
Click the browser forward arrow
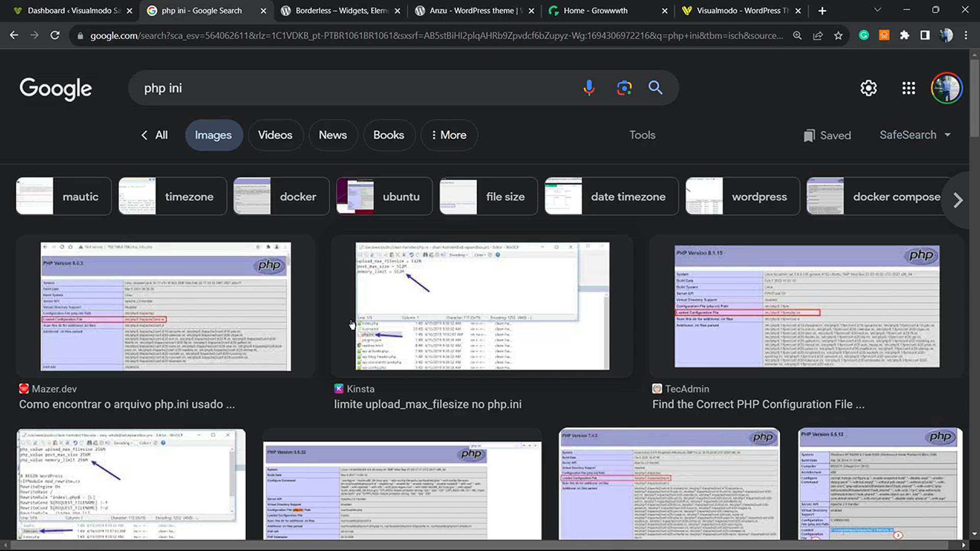pyautogui.click(x=34, y=35)
